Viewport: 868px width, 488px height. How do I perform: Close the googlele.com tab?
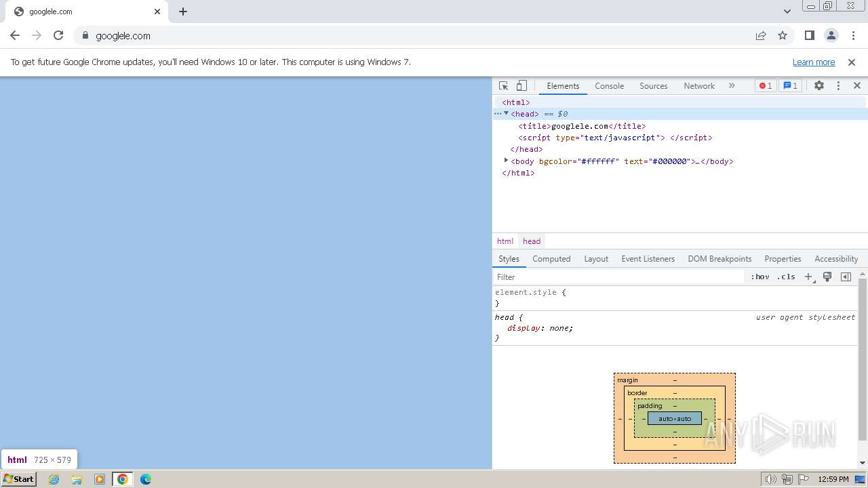[157, 12]
